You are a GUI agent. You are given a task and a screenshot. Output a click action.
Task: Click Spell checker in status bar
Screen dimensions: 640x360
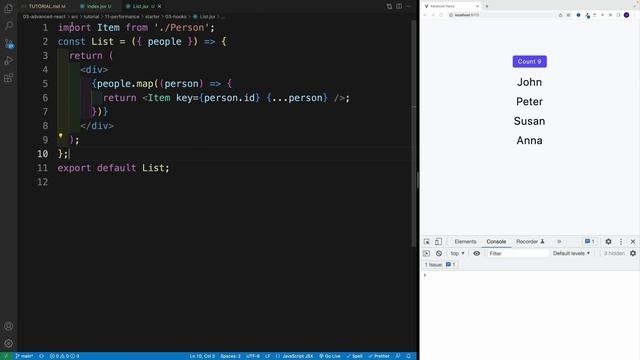(x=354, y=356)
